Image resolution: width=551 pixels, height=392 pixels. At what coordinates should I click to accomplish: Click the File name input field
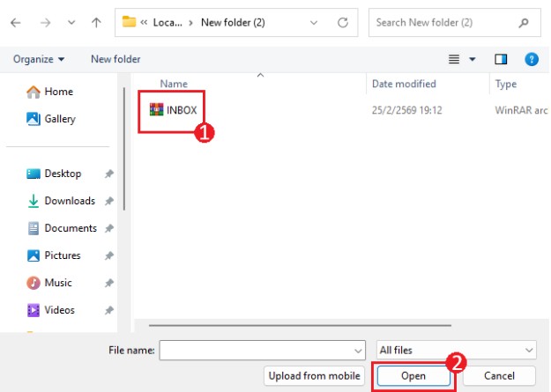[x=261, y=350]
